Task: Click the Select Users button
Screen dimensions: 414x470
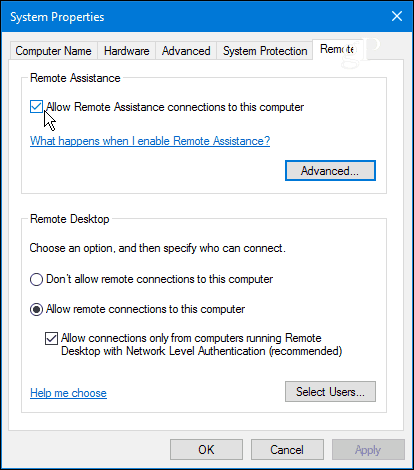Action: click(330, 392)
